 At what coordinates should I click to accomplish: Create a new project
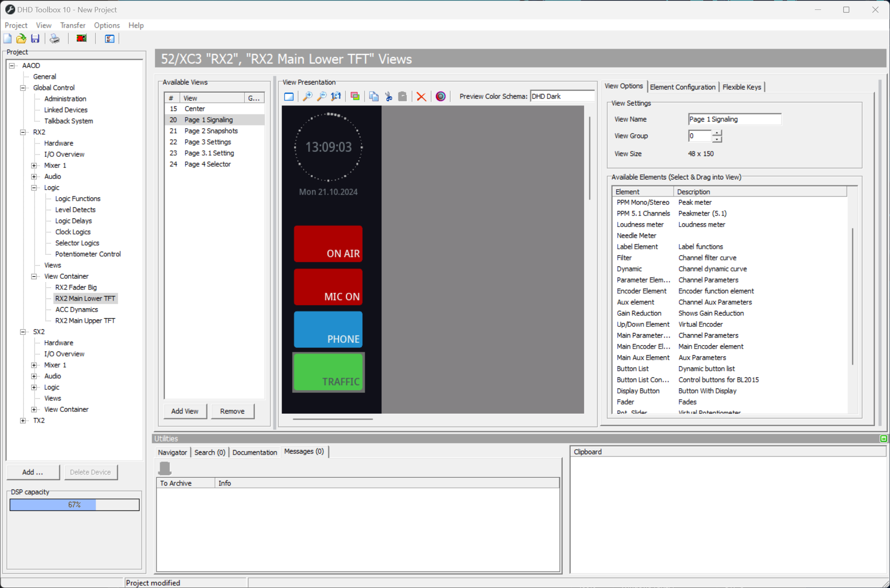point(7,38)
